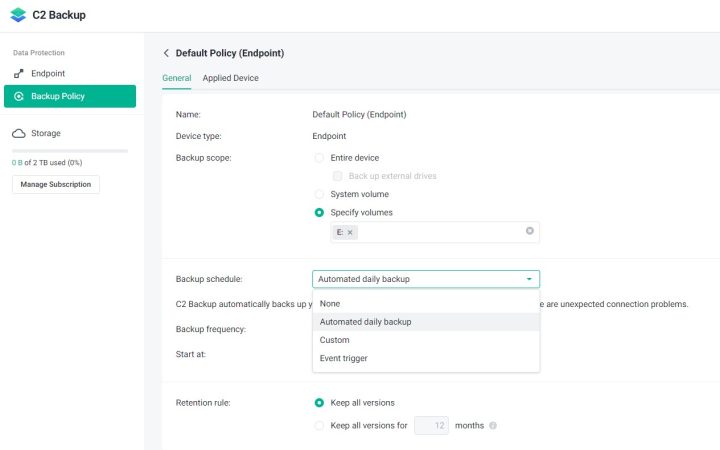The width and height of the screenshot is (720, 450).
Task: Select the System volume radio option
Action: point(319,194)
